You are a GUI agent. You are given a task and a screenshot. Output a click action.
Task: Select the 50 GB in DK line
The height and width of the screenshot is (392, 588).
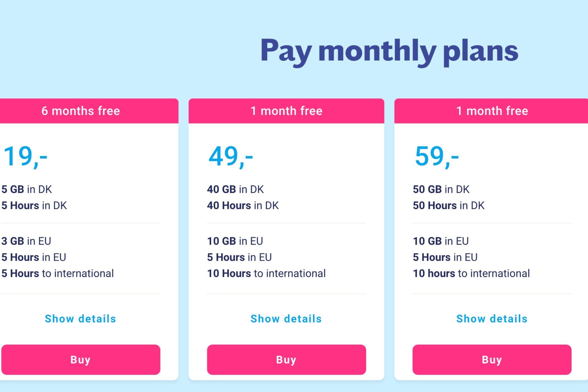click(x=441, y=189)
